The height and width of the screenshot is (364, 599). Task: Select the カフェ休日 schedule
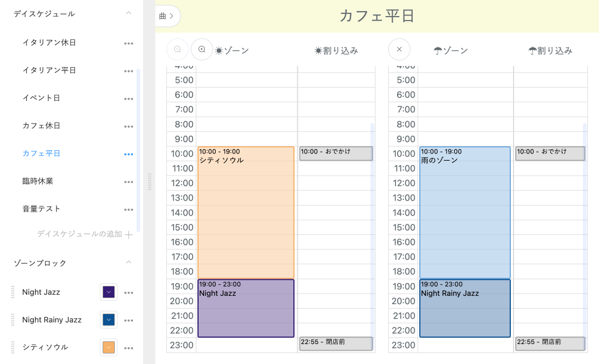(x=41, y=126)
